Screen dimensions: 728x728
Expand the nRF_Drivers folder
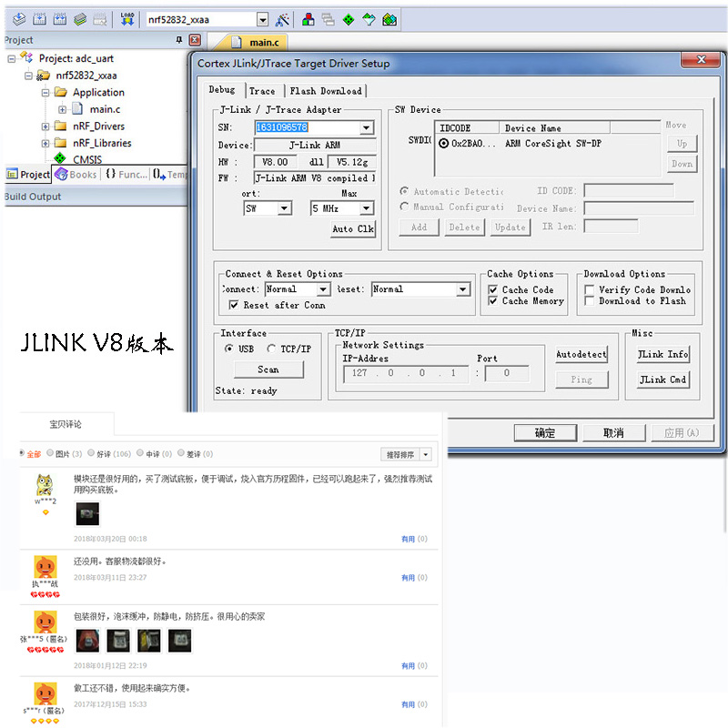click(45, 126)
